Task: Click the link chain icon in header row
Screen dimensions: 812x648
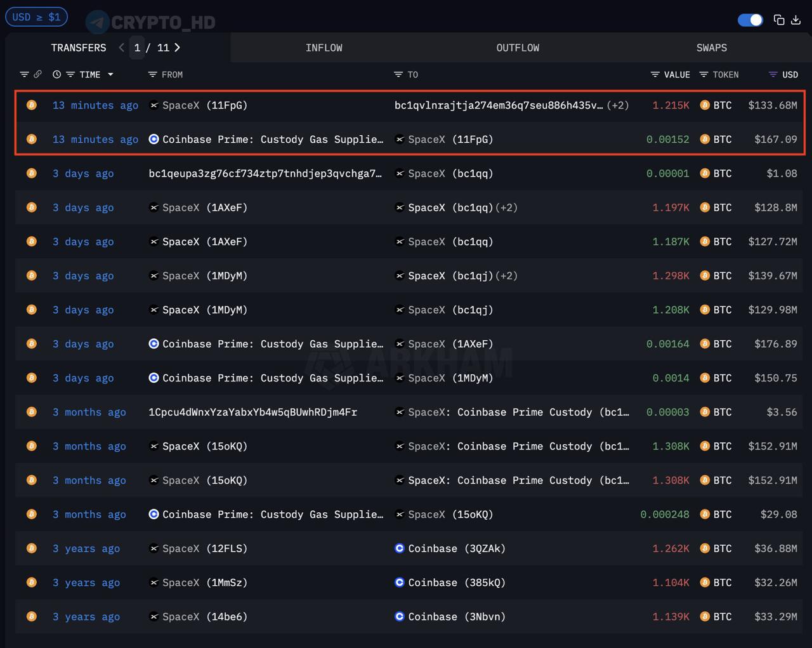Action: pos(37,74)
